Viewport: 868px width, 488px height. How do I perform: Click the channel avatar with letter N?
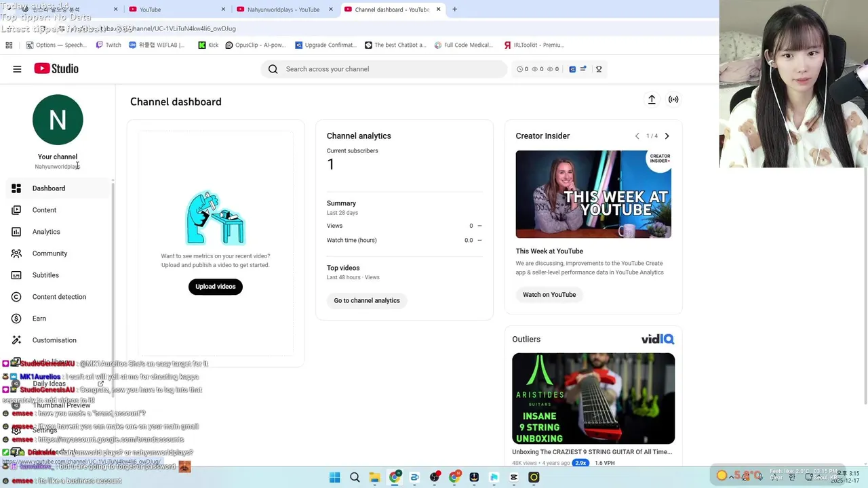tap(58, 119)
